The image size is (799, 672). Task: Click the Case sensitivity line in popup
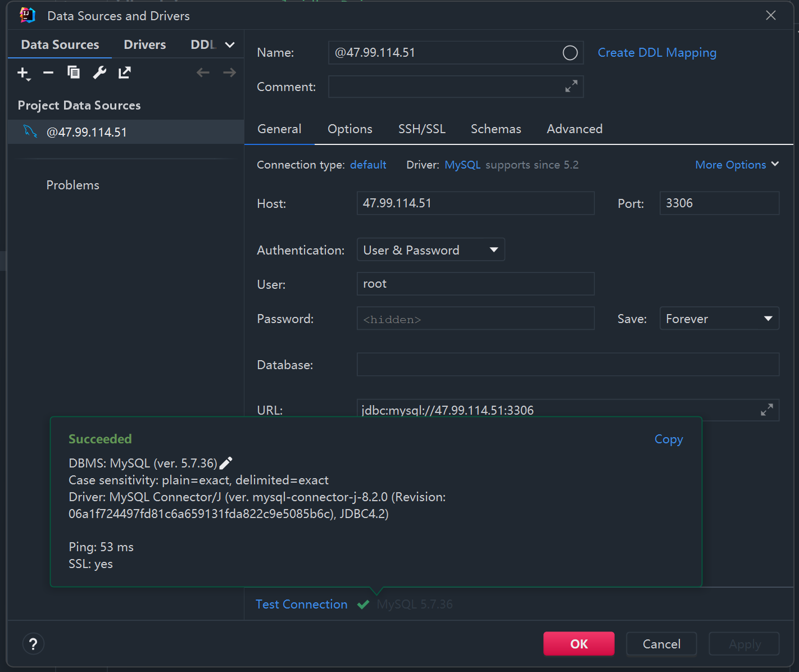[198, 480]
